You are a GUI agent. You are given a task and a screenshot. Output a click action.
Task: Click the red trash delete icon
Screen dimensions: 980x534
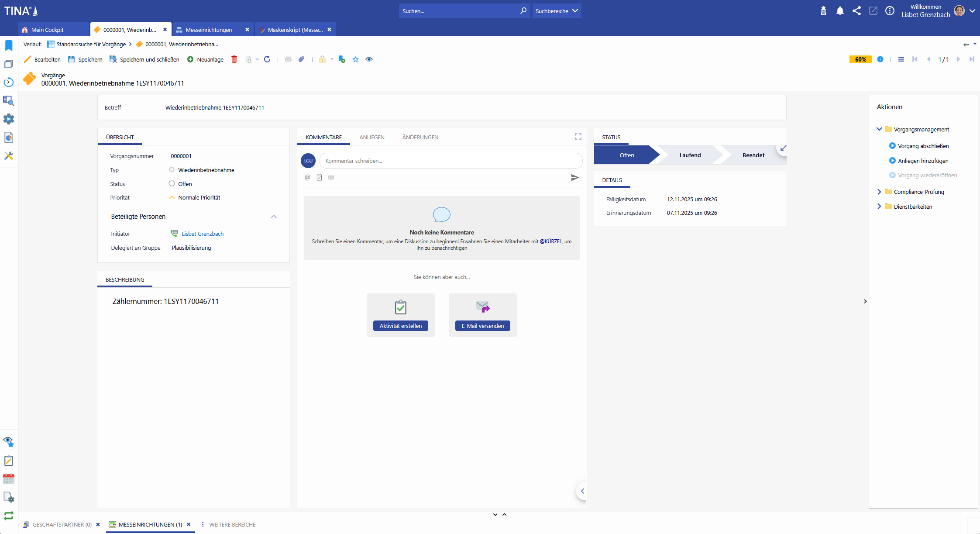pyautogui.click(x=234, y=59)
